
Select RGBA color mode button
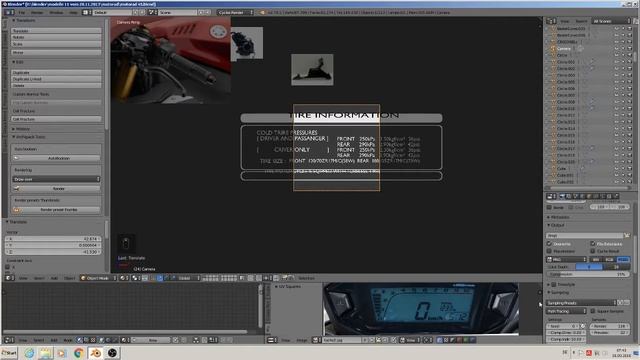pyautogui.click(x=624, y=260)
